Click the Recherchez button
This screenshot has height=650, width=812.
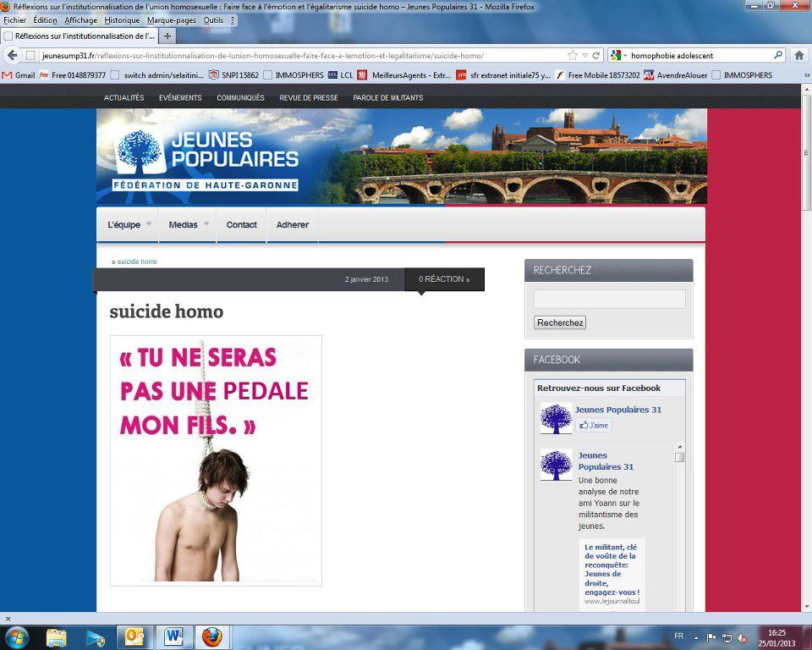560,322
